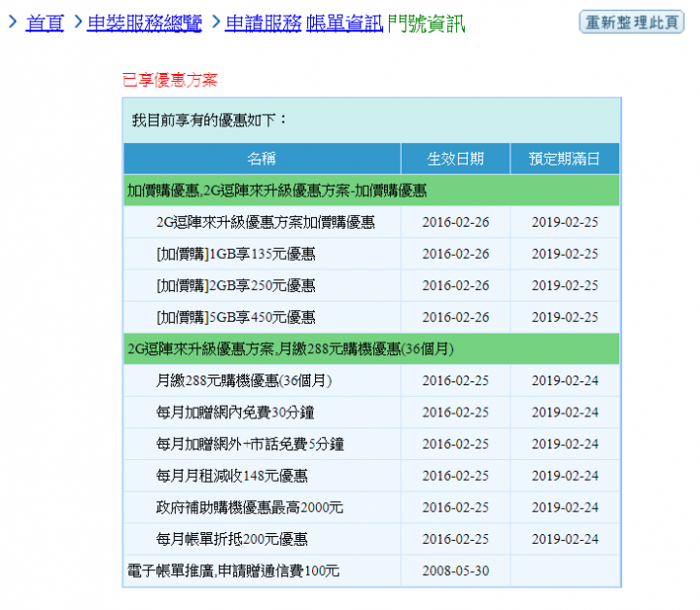Select the green 月繳288元購機優惠(36個月) group row
This screenshot has width=700, height=610.
click(x=371, y=348)
